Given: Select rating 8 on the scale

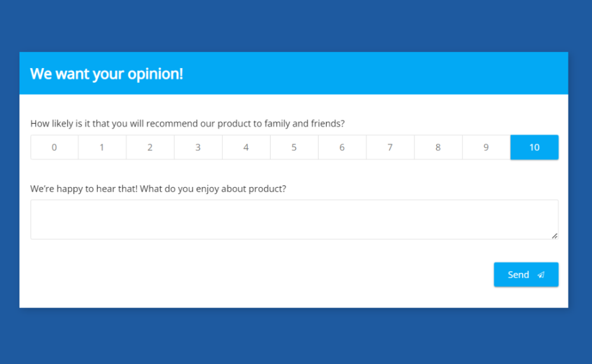Looking at the screenshot, I should click(438, 147).
